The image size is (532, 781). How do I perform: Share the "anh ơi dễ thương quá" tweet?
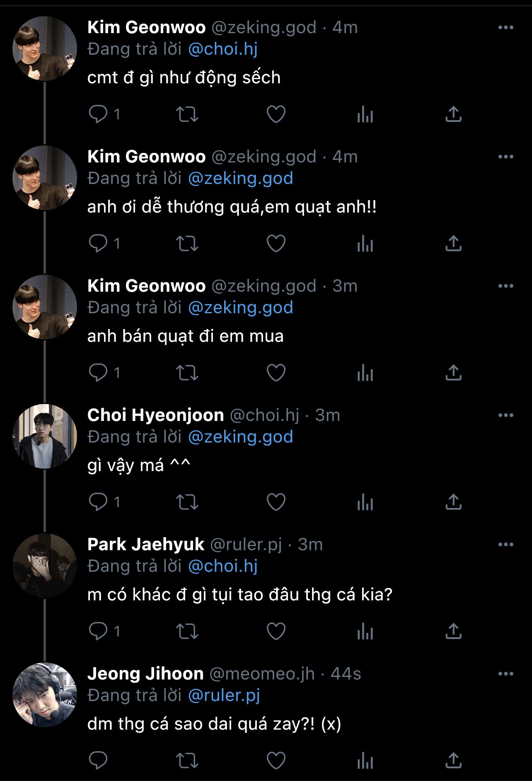pos(453,243)
